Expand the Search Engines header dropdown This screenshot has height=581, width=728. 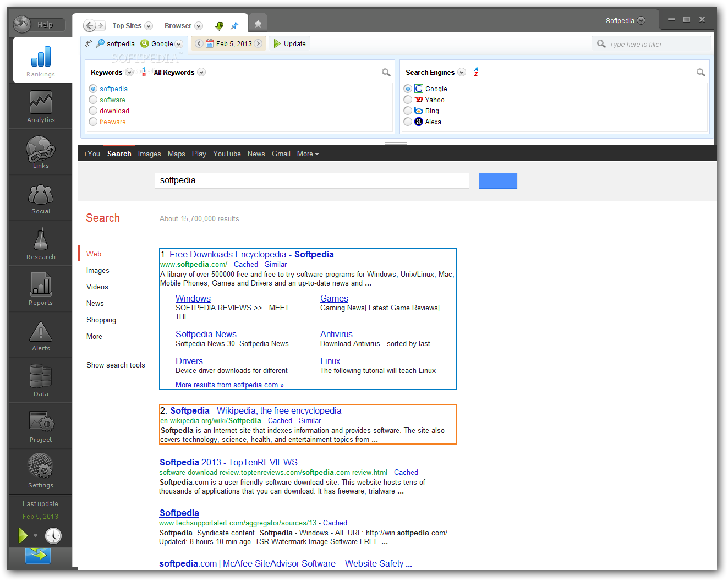[462, 72]
